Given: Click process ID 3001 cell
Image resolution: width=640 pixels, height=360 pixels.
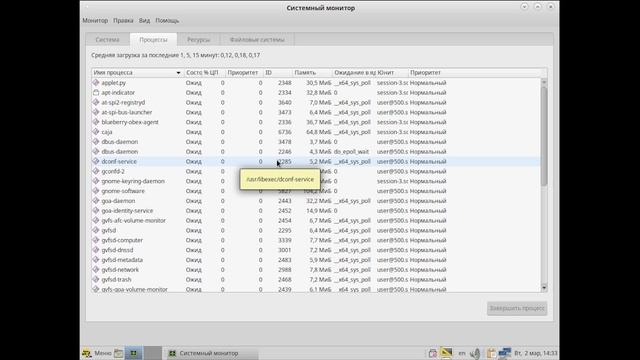Looking at the screenshot, I should [284, 250].
